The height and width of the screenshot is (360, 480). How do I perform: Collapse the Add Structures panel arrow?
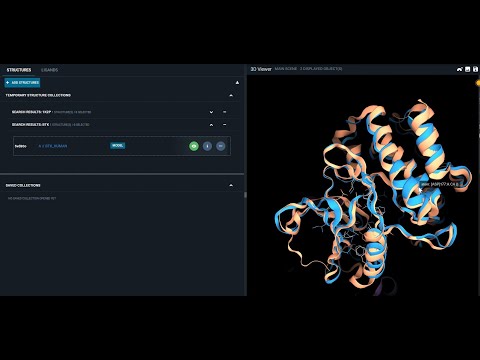coord(237,82)
